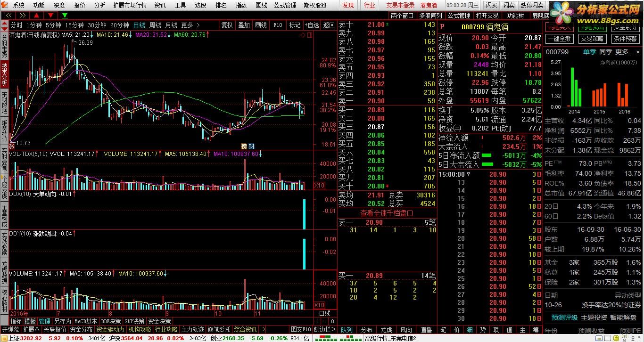Click the red double-arrow scroll icon beside 分时
This screenshot has height=342, width=644.
pos(4,25)
